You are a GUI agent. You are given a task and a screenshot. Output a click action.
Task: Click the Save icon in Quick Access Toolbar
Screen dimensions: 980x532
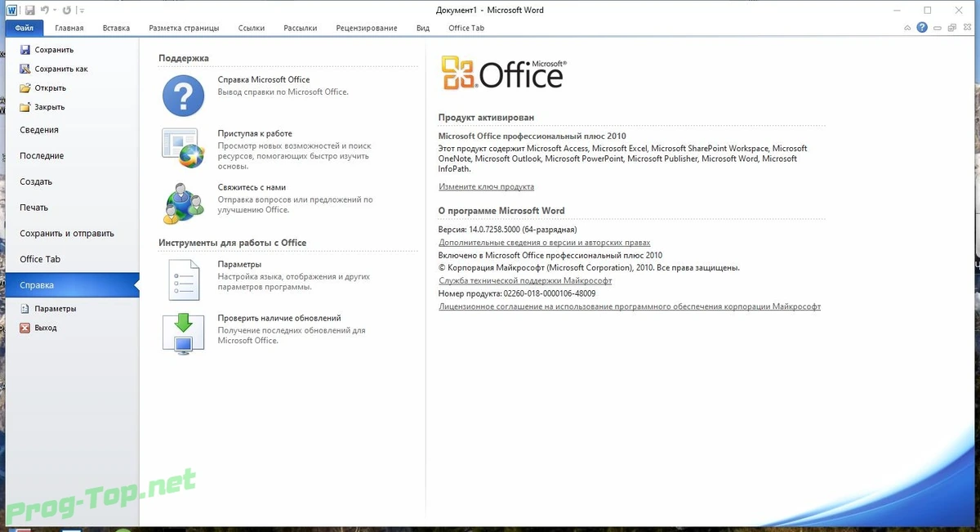click(30, 10)
